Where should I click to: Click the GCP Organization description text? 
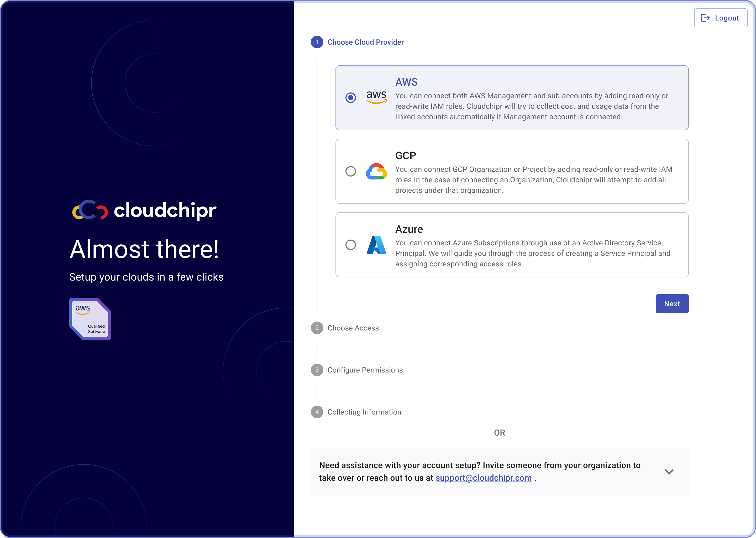coord(534,180)
